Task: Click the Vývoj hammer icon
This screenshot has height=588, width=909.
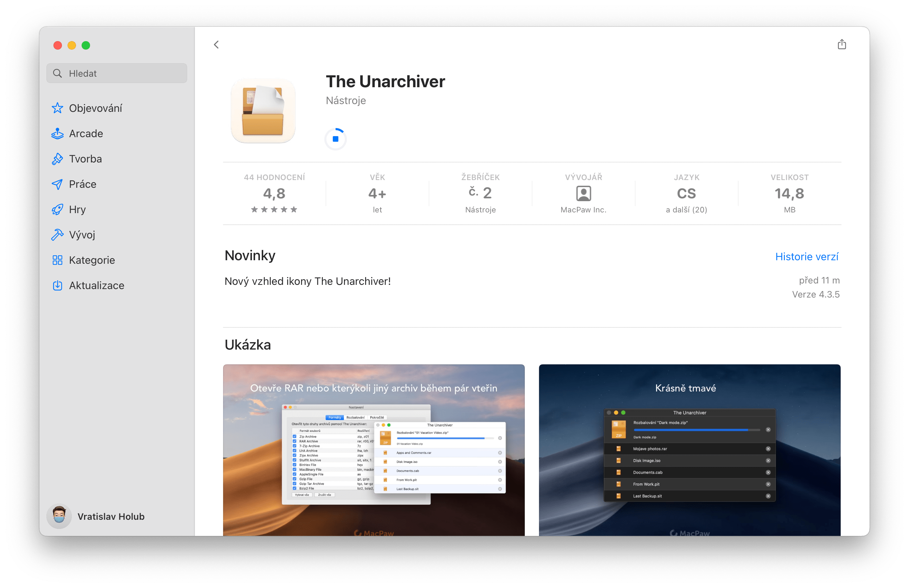Action: (x=57, y=235)
